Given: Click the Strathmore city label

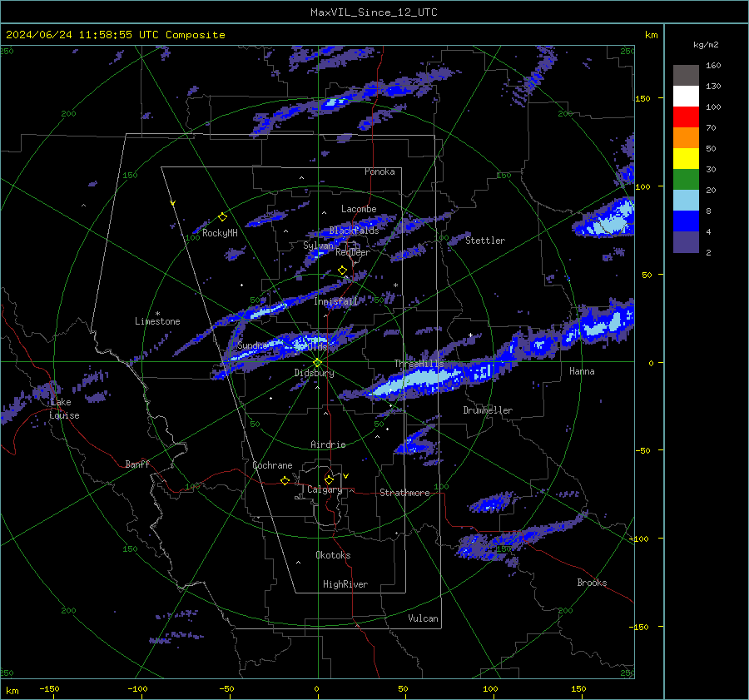Looking at the screenshot, I should (404, 493).
